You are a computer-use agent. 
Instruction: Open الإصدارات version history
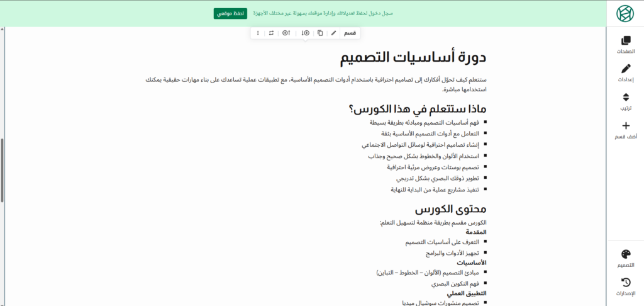[x=625, y=286]
